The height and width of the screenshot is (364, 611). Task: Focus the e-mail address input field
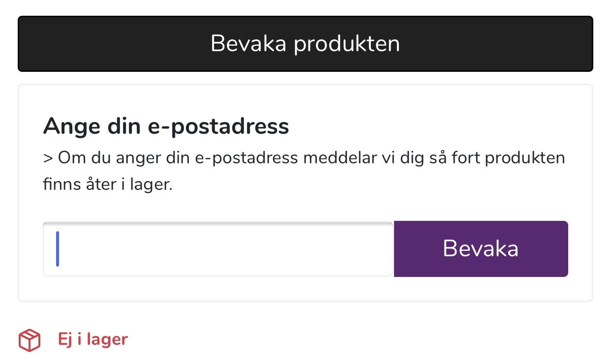pos(218,249)
